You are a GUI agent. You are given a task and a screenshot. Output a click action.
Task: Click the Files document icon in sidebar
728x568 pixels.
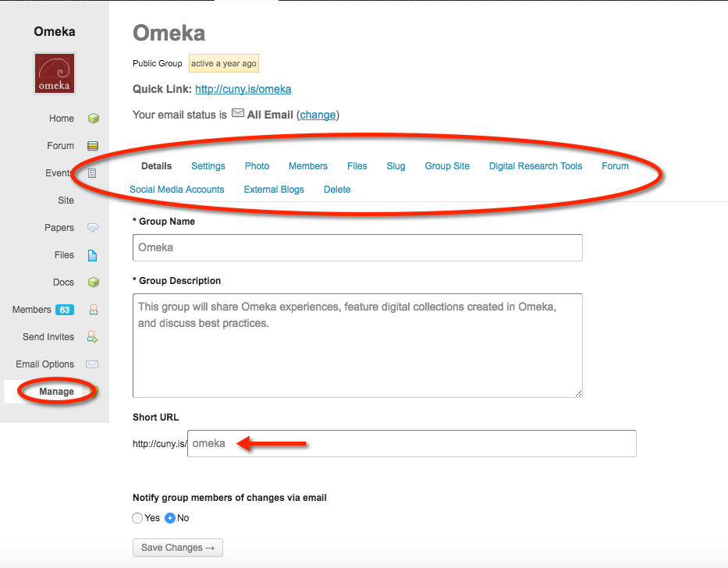[x=92, y=255]
